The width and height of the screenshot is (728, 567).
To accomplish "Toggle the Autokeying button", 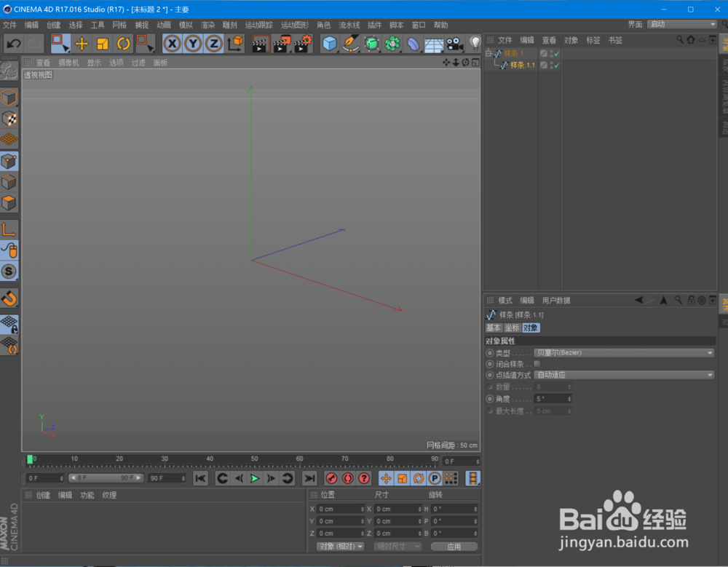I will [x=348, y=478].
